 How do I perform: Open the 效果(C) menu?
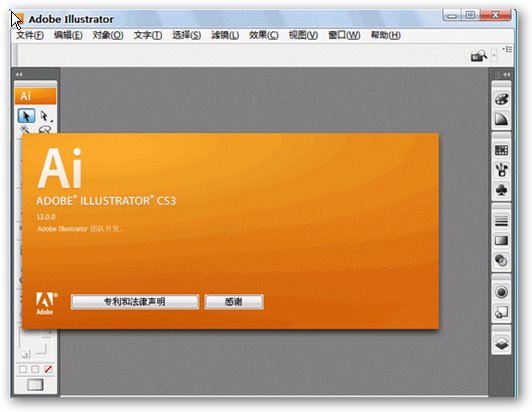pyautogui.click(x=264, y=35)
